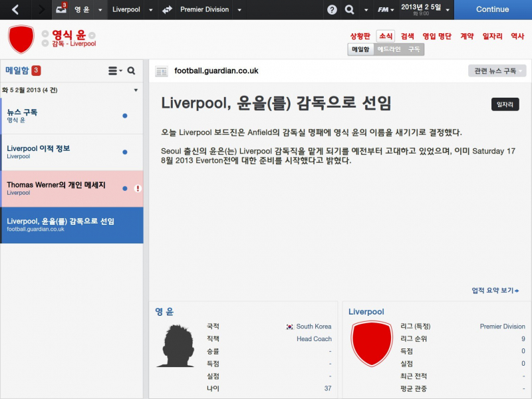The width and height of the screenshot is (532, 399).
Task: Click the league position value 9
Action: click(x=523, y=339)
